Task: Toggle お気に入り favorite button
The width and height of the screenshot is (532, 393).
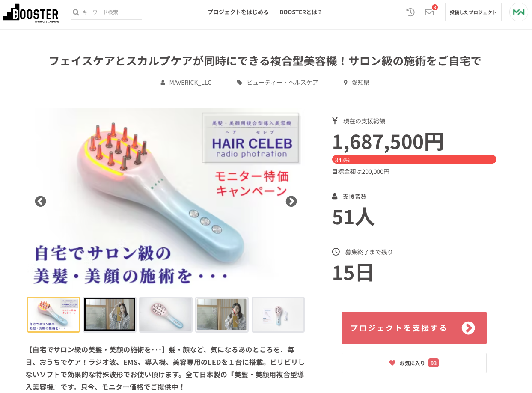Action: click(x=414, y=363)
